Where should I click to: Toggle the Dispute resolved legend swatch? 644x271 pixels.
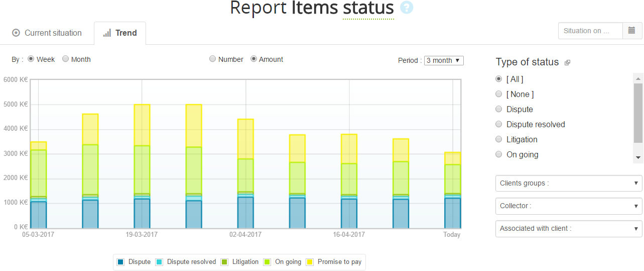coord(159,262)
